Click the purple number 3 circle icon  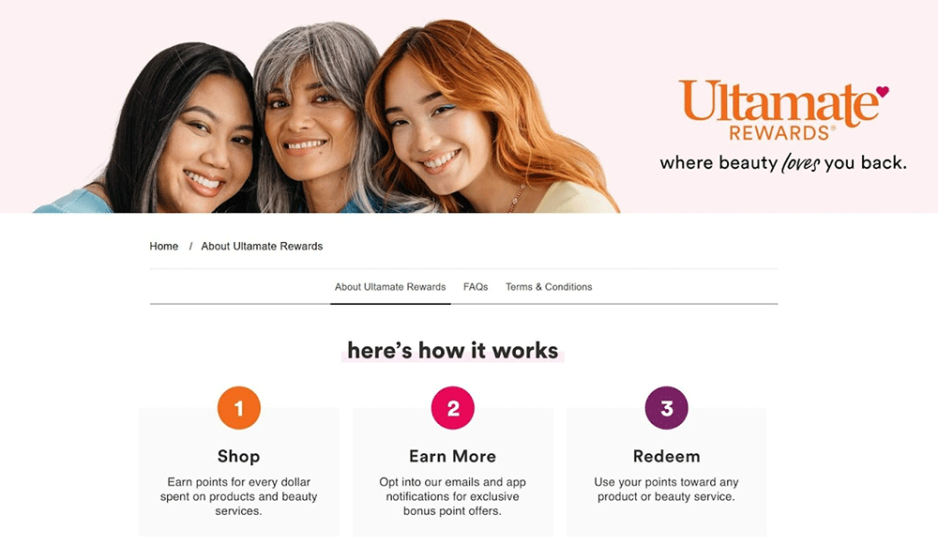pos(666,408)
